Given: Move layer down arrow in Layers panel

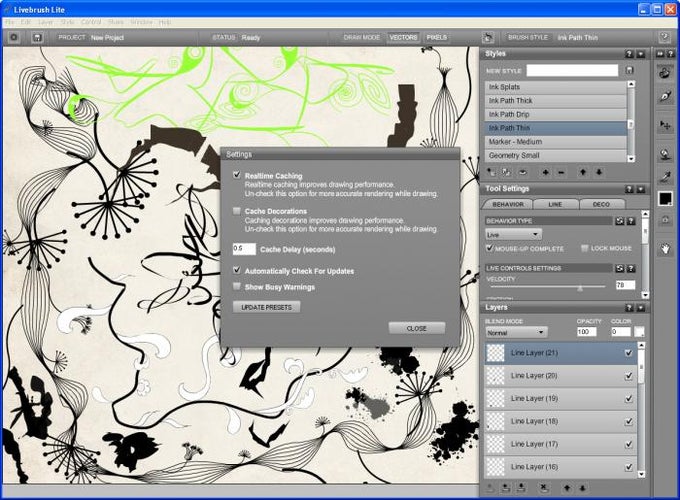Looking at the screenshot, I should 582,488.
